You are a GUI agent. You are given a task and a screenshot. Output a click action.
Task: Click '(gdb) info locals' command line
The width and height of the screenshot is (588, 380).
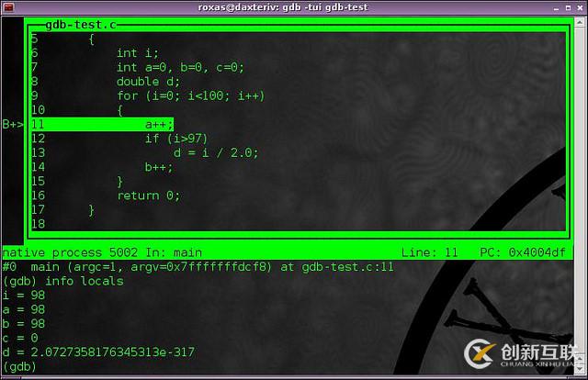[x=63, y=281]
